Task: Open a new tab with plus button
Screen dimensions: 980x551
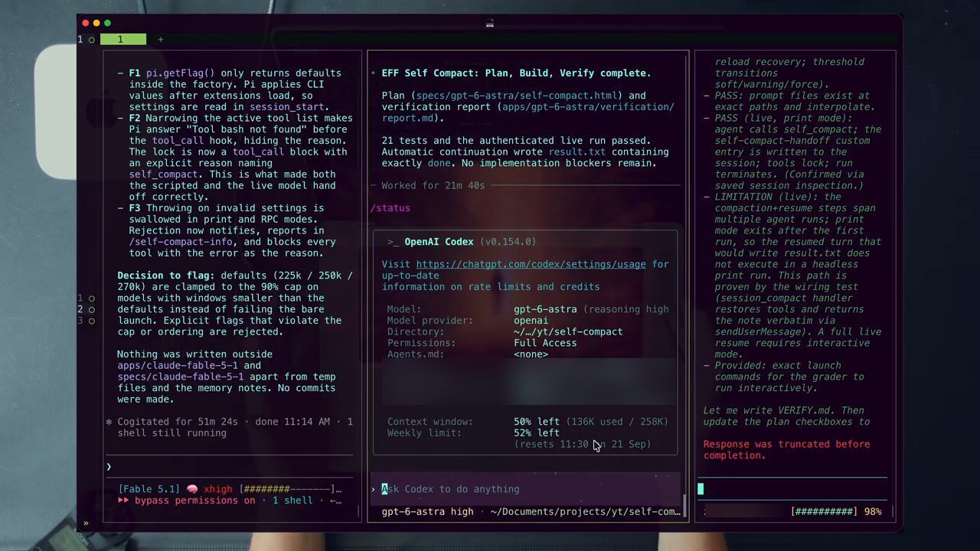Action: click(x=160, y=39)
